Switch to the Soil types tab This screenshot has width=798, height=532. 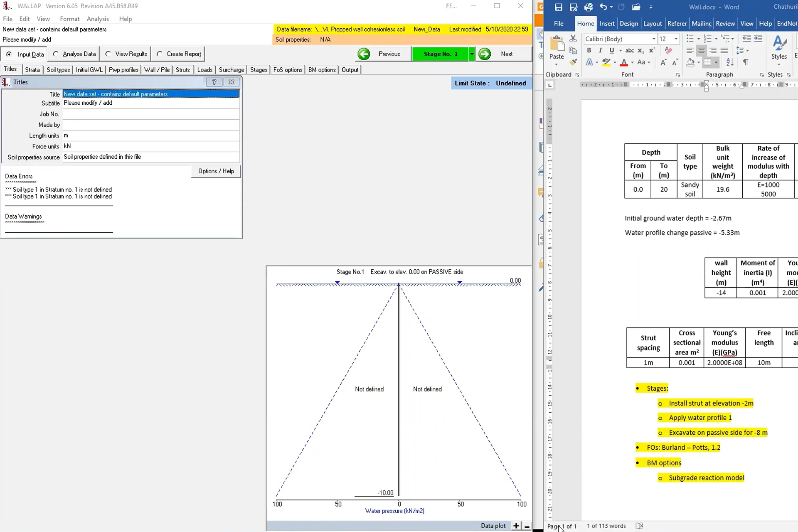coord(58,70)
